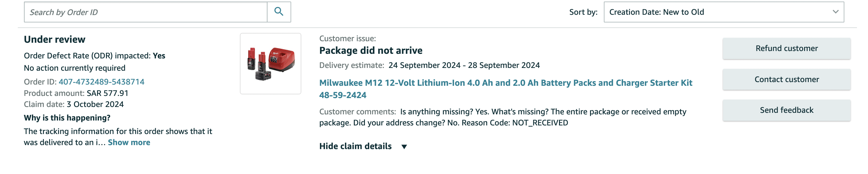Click the claim date 3 October 2024

click(95, 104)
